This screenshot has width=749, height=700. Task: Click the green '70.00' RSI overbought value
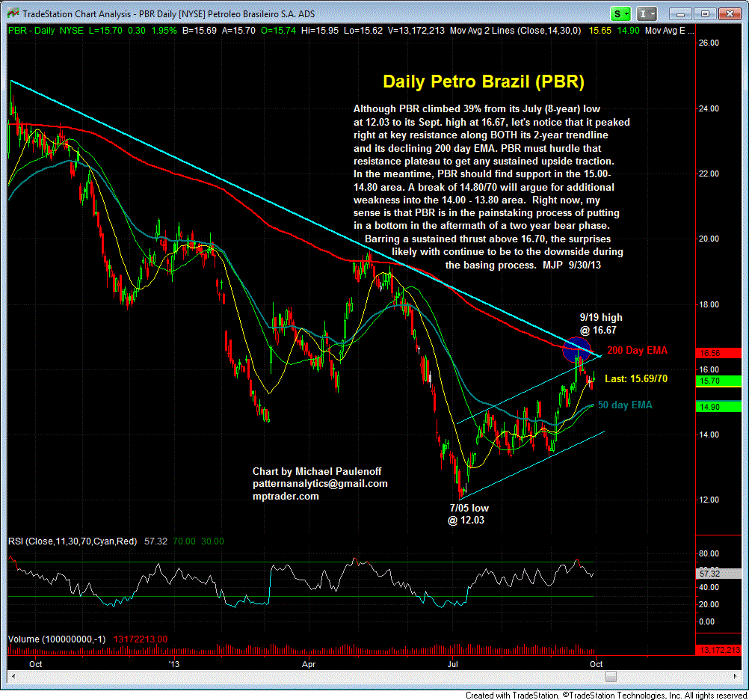tap(184, 541)
